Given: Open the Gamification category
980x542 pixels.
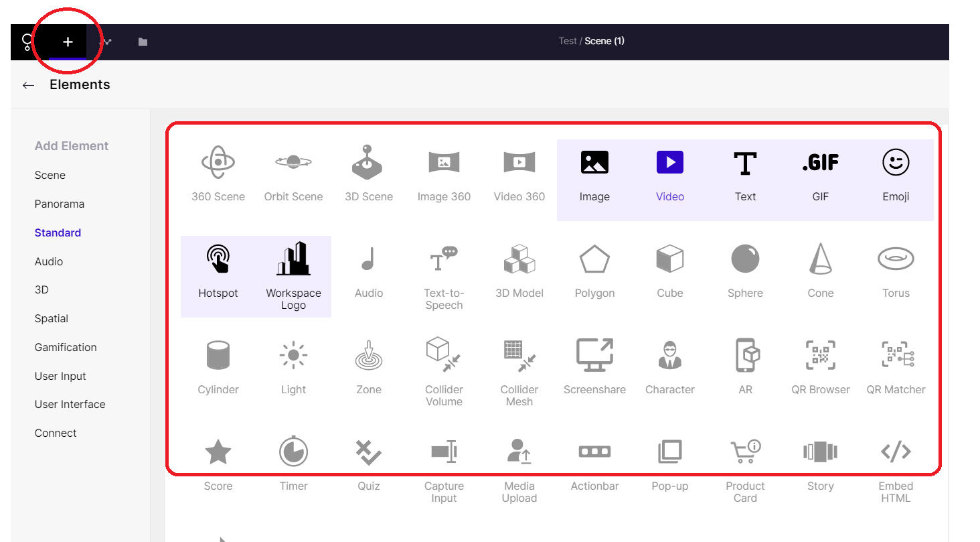Looking at the screenshot, I should [66, 347].
